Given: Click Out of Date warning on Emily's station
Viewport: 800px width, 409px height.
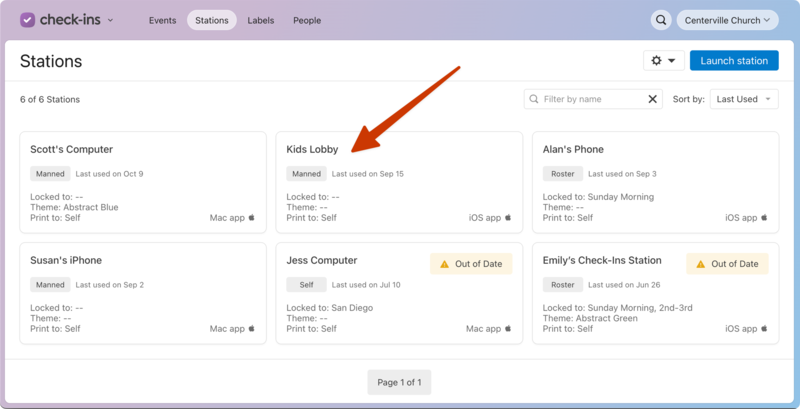Looking at the screenshot, I should (x=727, y=264).
